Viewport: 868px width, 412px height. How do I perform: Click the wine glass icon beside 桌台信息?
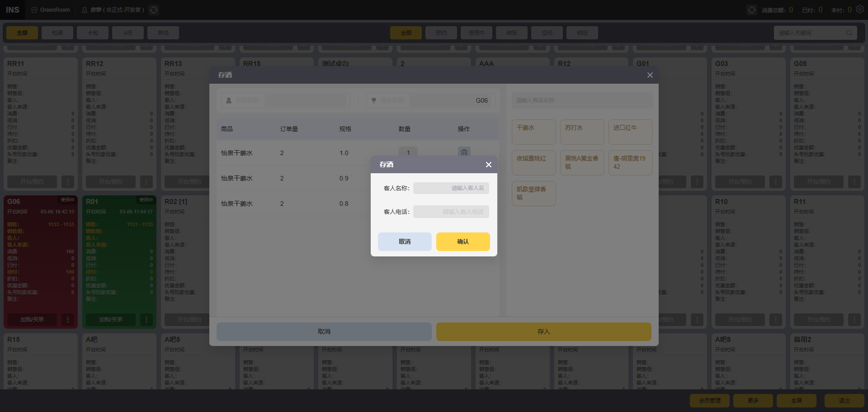click(374, 100)
